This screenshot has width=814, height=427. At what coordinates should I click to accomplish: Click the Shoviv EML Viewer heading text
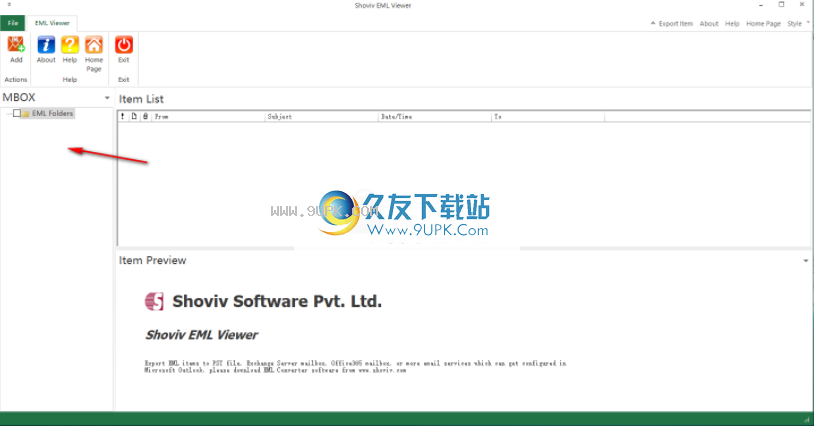[x=201, y=335]
